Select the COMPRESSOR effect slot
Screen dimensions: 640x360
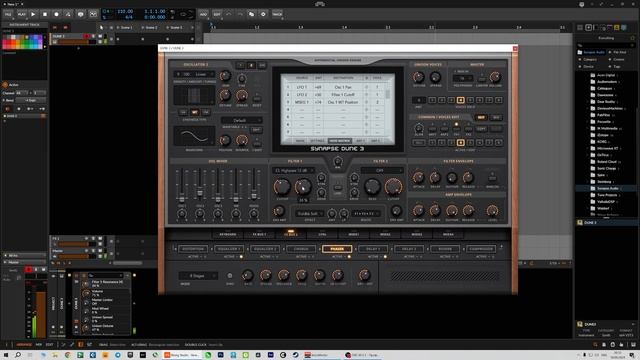pyautogui.click(x=481, y=249)
